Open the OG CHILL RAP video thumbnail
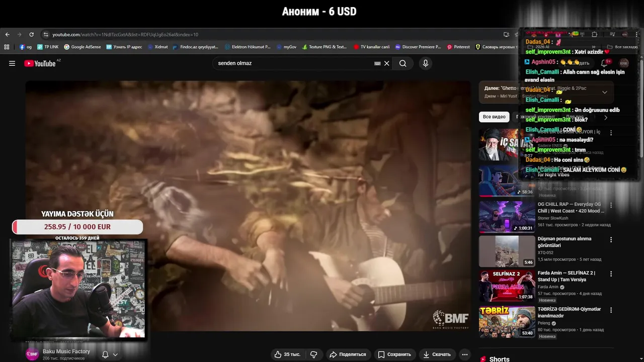 (507, 217)
